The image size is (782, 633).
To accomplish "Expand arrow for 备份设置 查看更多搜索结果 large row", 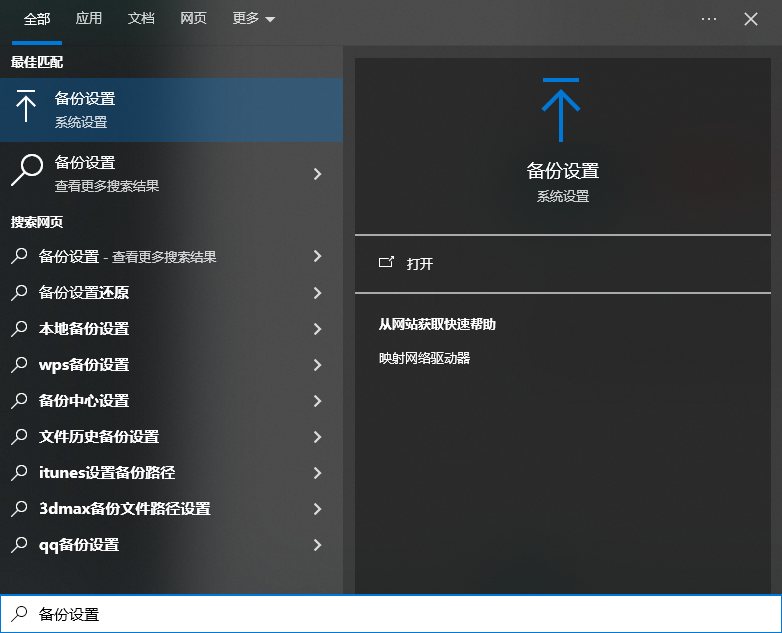I will tap(317, 174).
